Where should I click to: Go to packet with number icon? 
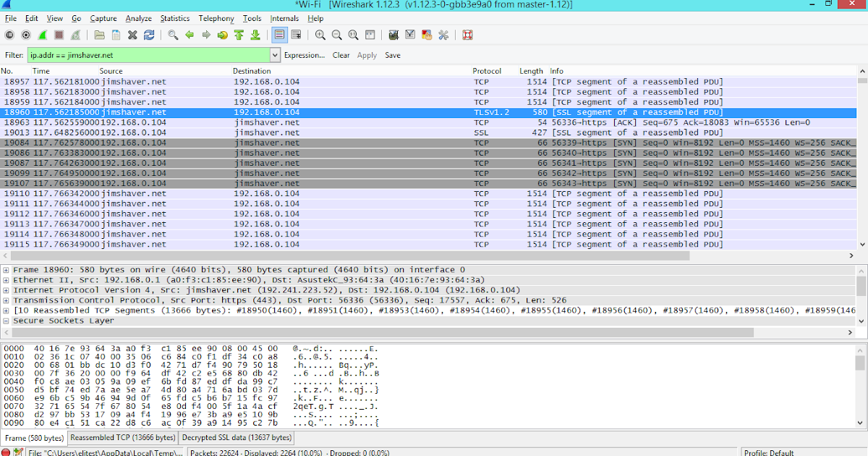pos(222,35)
